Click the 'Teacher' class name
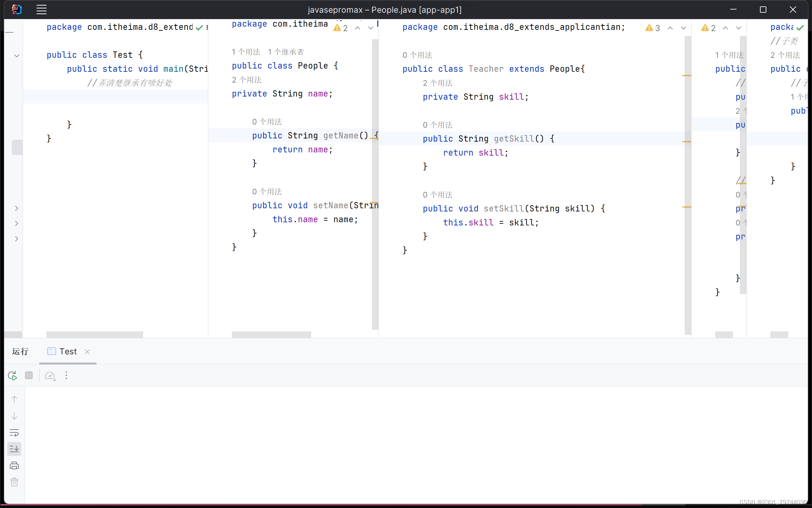The width and height of the screenshot is (812, 508). point(486,69)
